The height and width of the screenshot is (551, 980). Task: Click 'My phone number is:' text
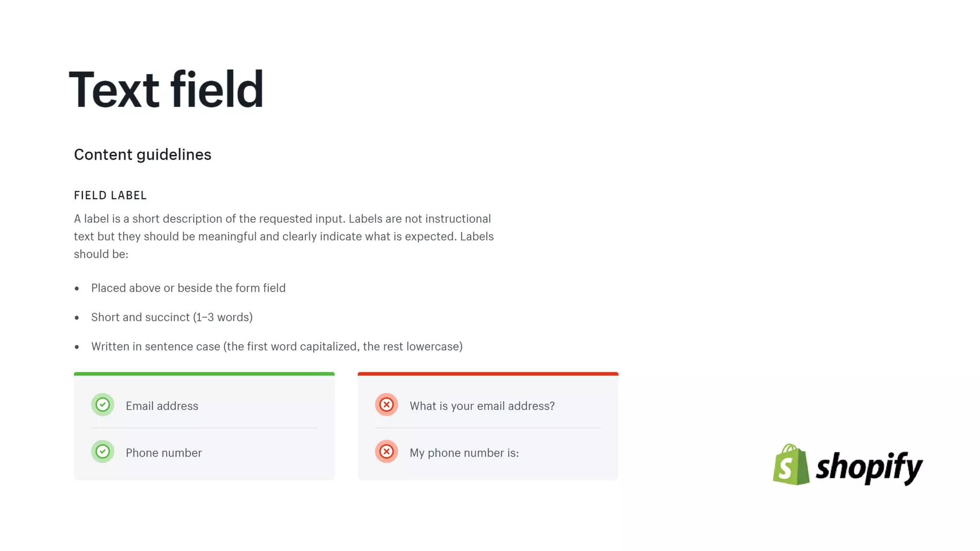[x=464, y=453]
